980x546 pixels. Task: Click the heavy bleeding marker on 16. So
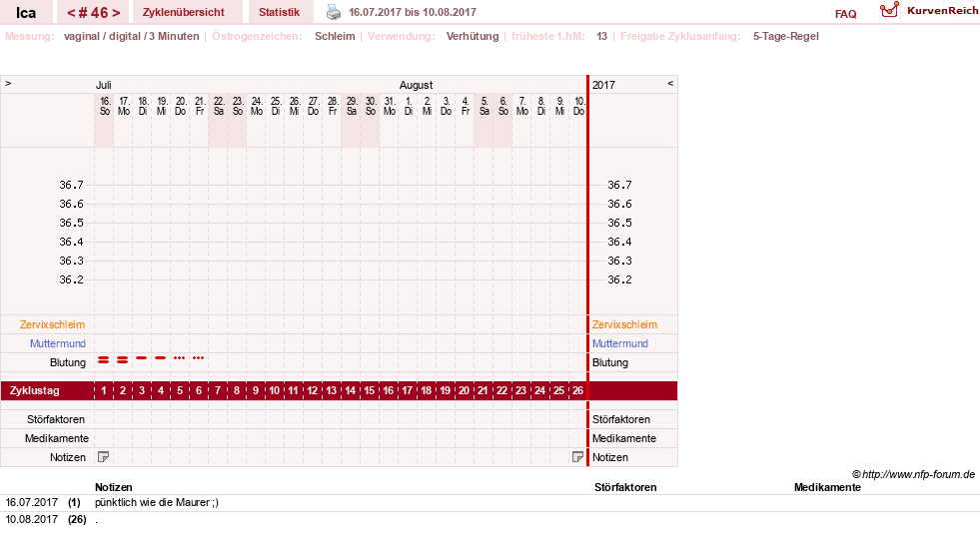pyautogui.click(x=104, y=359)
